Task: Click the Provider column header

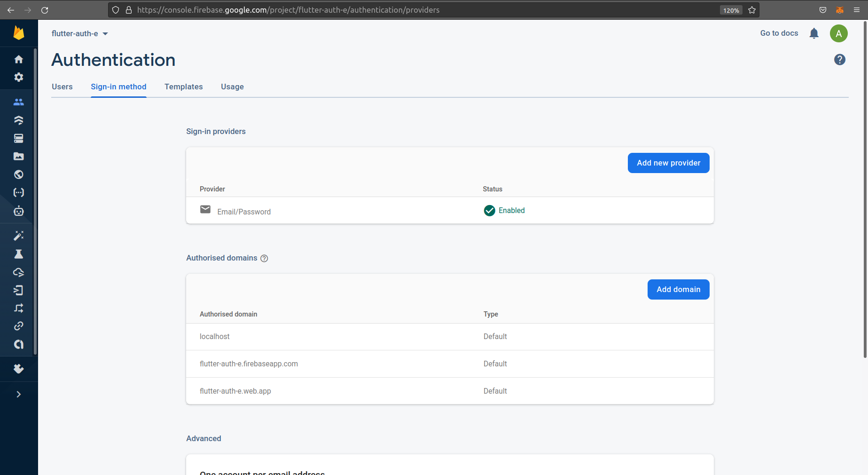Action: (x=212, y=189)
